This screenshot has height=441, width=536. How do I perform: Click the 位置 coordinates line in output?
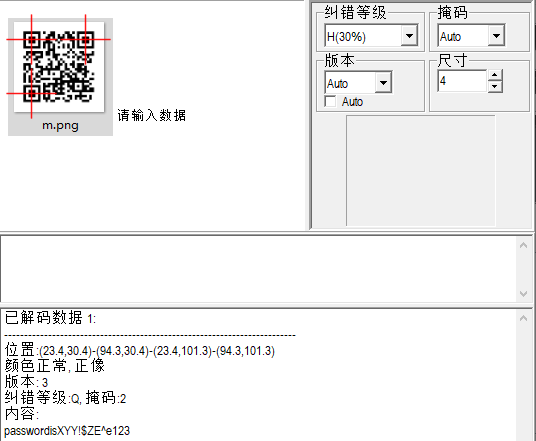point(140,350)
